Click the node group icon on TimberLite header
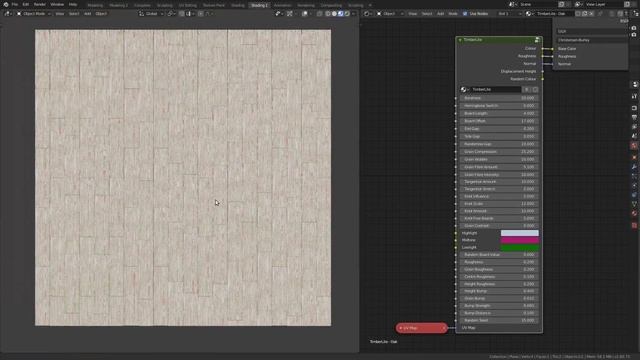 (537, 40)
